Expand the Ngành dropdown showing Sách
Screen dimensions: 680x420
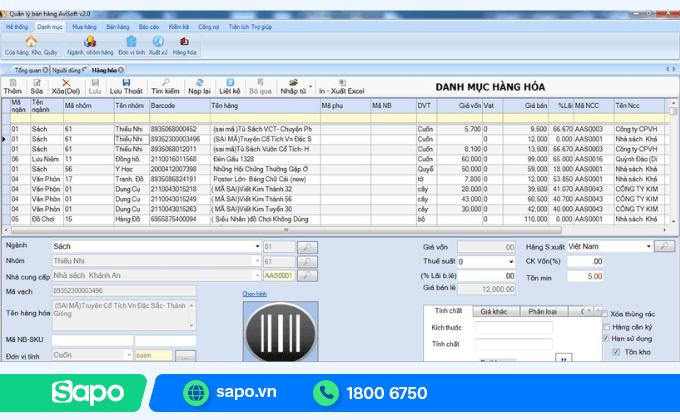point(257,246)
